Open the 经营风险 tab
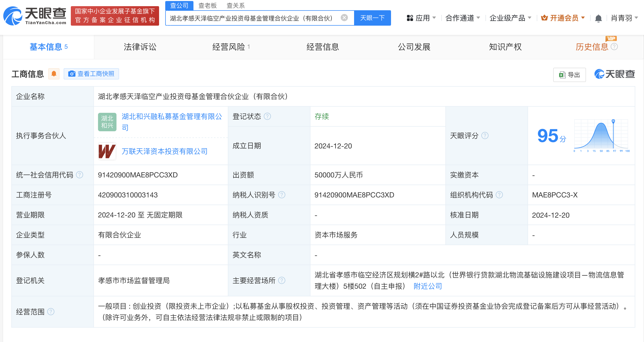The image size is (644, 342). (231, 47)
